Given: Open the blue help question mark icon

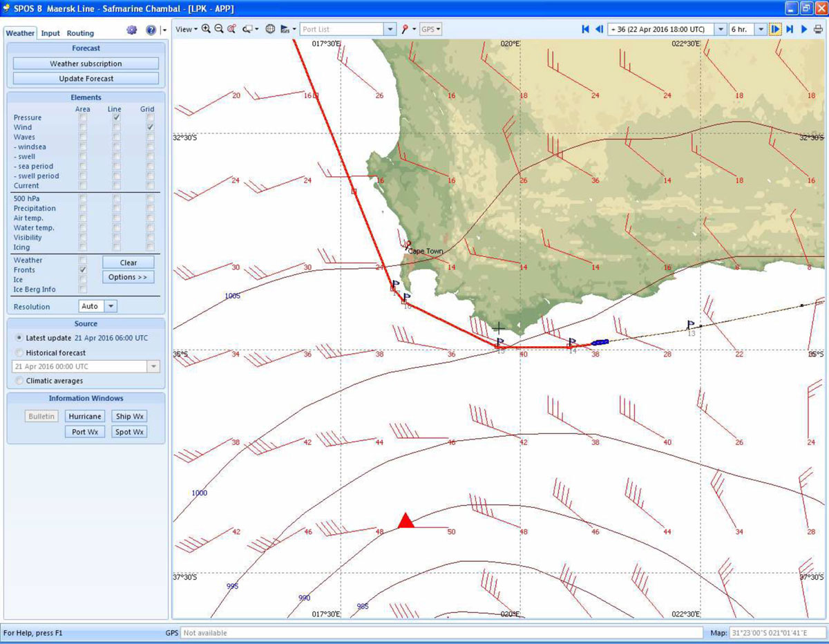Looking at the screenshot, I should (151, 30).
